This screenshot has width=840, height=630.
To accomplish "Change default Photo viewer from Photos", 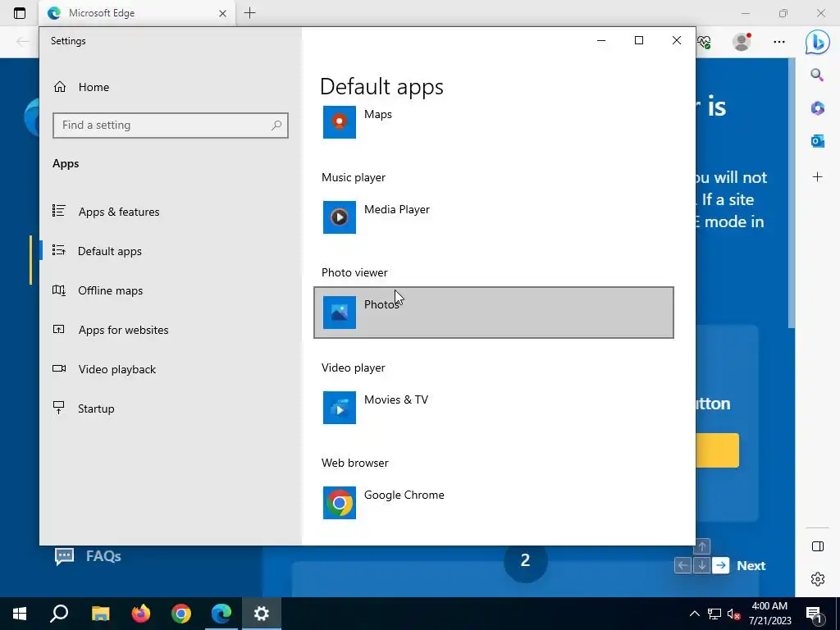I will 493,313.
